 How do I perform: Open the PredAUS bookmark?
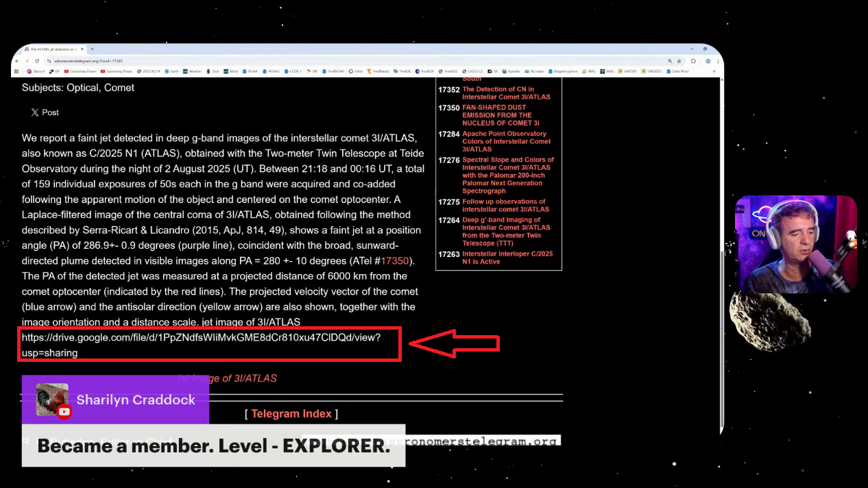point(448,71)
